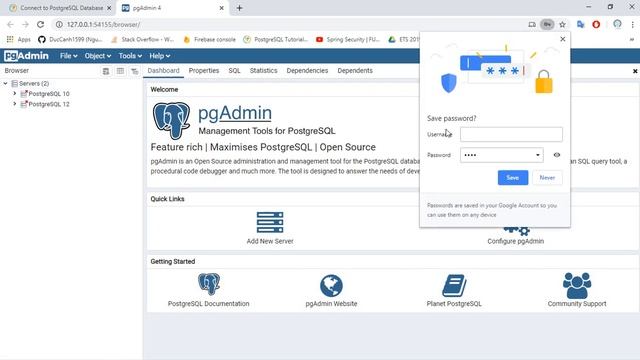Click the Filtered Rows toolbar icon
Image resolution: width=640 pixels, height=360 pixels.
tap(134, 71)
